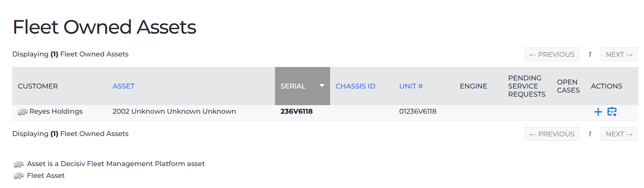644x188 pixels.
Task: Click bottom PREVIOUS pagination button
Action: click(x=552, y=134)
